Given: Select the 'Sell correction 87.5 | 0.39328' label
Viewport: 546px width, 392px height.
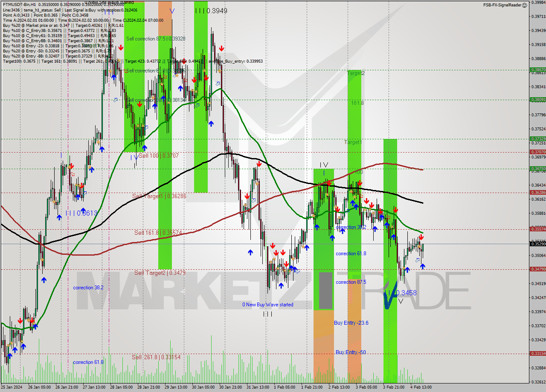Looking at the screenshot, I should coord(156,39).
